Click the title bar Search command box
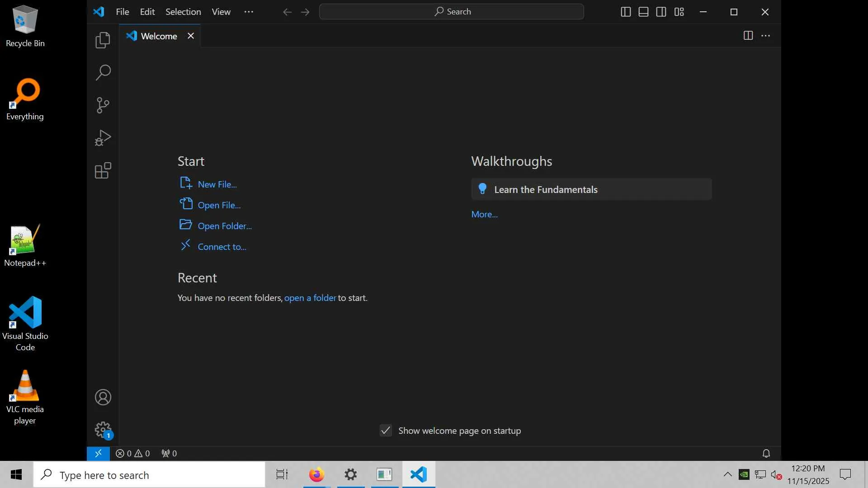The width and height of the screenshot is (868, 488). pyautogui.click(x=451, y=12)
